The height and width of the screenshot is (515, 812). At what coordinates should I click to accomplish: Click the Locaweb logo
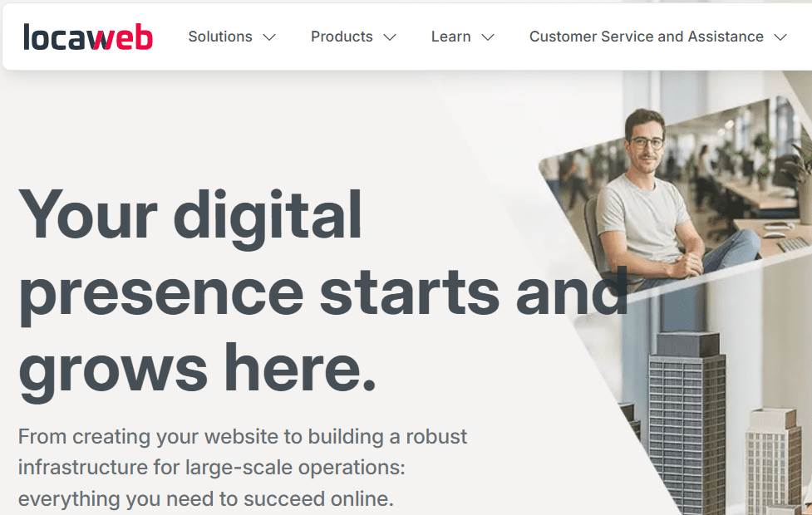pos(88,37)
